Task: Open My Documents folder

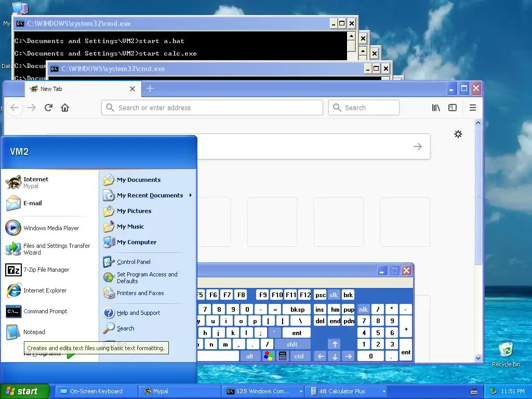Action: click(x=148, y=180)
